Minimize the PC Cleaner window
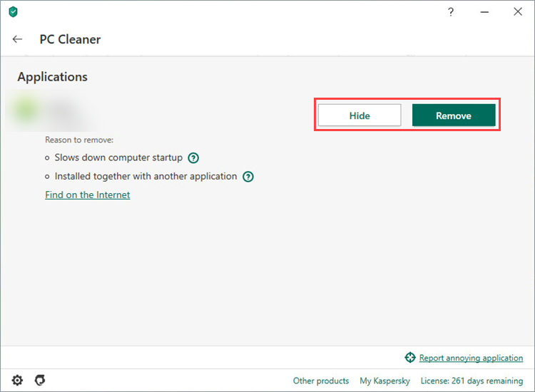 tap(484, 12)
